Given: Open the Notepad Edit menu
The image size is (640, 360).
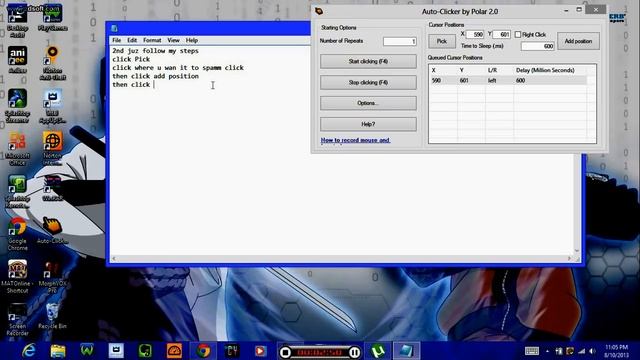Looking at the screenshot, I should coord(132,40).
